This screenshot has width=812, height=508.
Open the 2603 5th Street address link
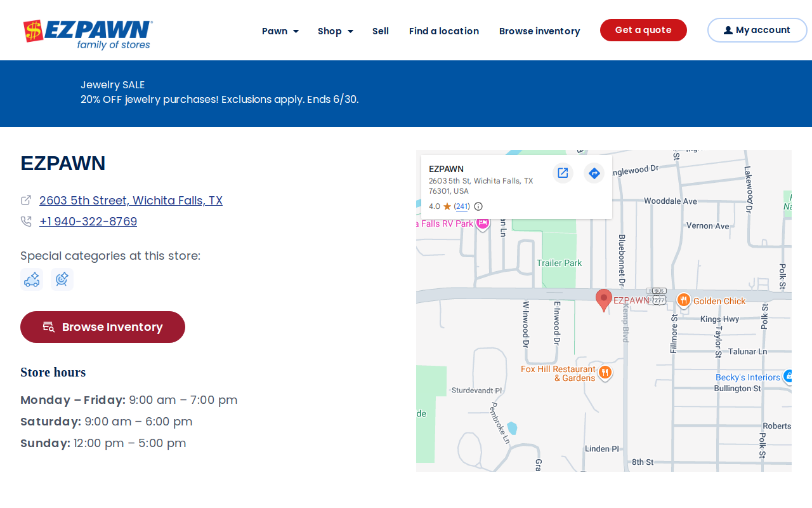pyautogui.click(x=131, y=201)
